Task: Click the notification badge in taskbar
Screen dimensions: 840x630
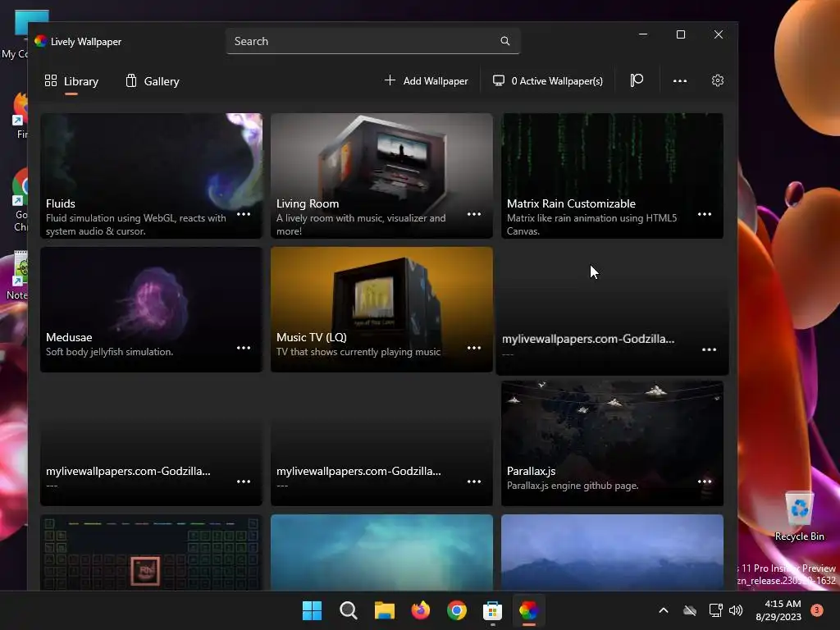Action: click(816, 609)
